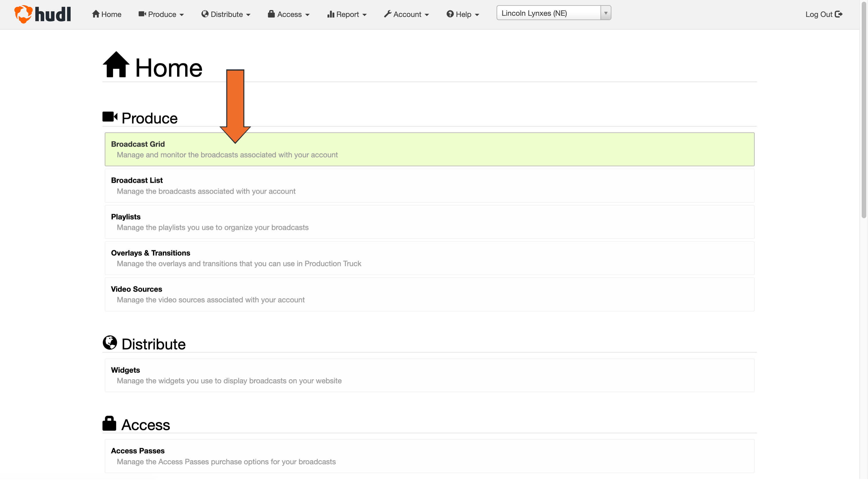This screenshot has width=868, height=493.
Task: Click the bar chart icon next to Report
Action: [x=331, y=14]
